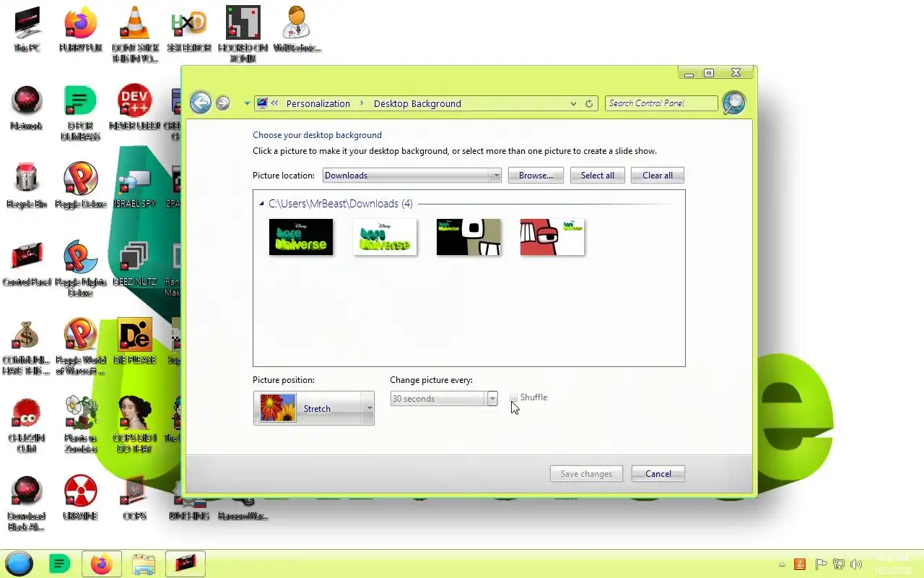The image size is (924, 578).
Task: Click the Forward navigation arrow
Action: 222,103
